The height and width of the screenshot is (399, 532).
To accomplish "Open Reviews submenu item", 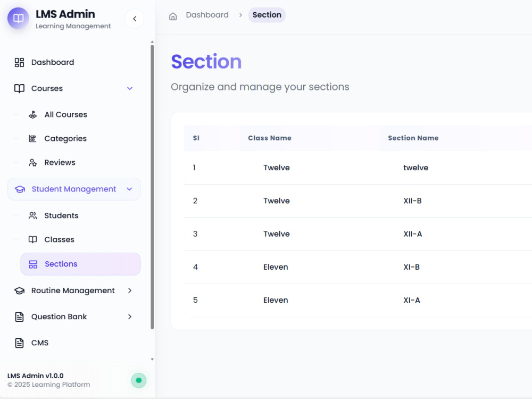I will click(60, 162).
